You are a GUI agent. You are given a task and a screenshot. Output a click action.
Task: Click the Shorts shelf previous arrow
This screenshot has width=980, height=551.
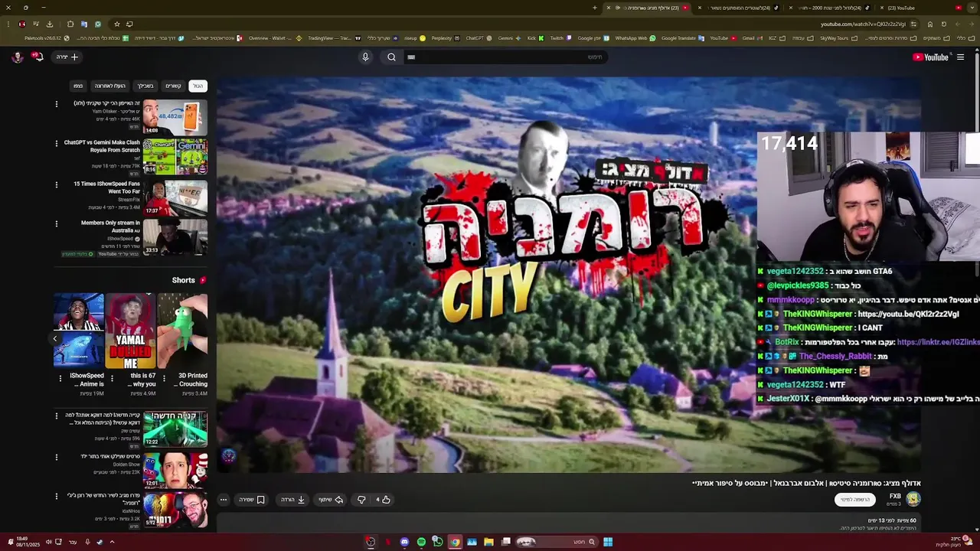(x=55, y=338)
